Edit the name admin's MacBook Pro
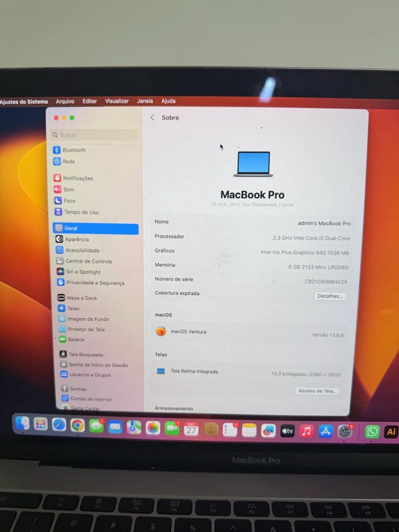The image size is (399, 532). (x=324, y=223)
